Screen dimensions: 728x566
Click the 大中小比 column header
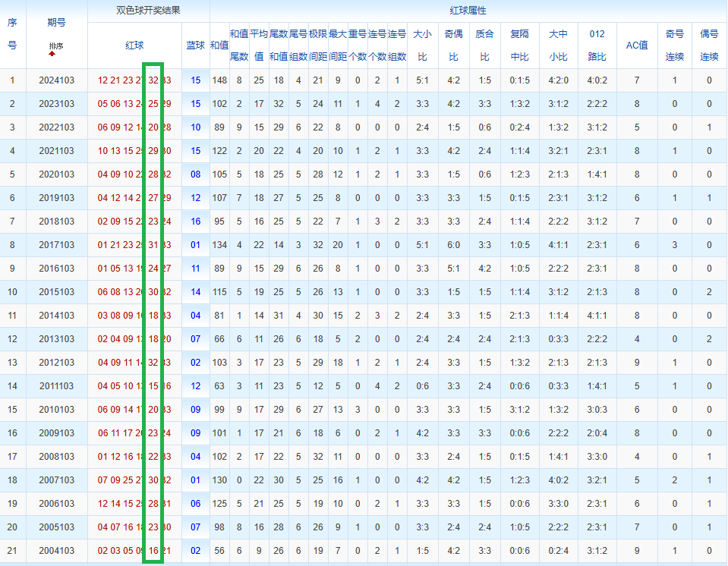point(558,45)
